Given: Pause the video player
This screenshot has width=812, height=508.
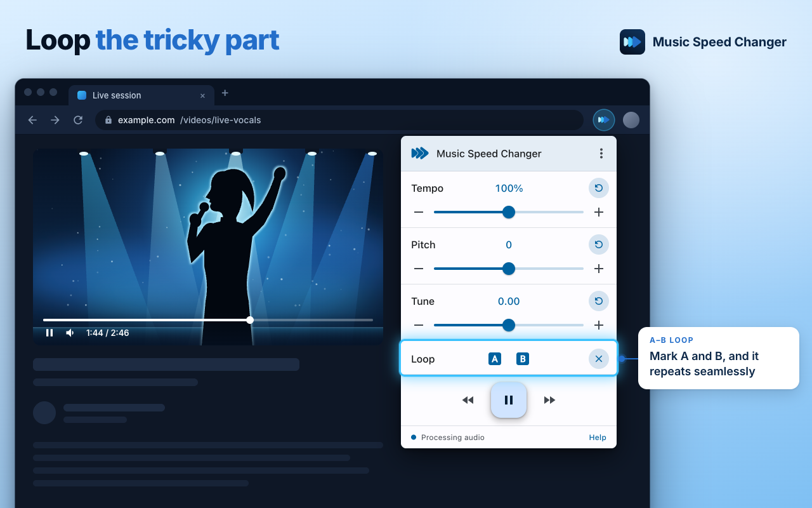Looking at the screenshot, I should click(49, 333).
